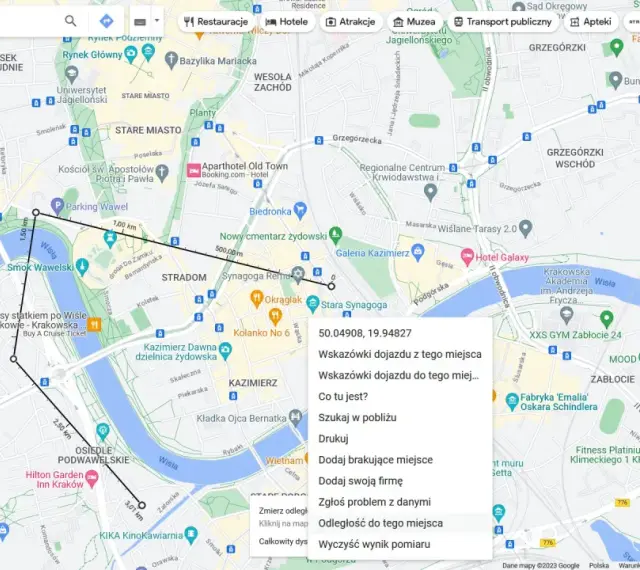Click the GRZEGÓRZKI WSCHÓD district label
The height and width of the screenshot is (570, 640).
click(575, 158)
